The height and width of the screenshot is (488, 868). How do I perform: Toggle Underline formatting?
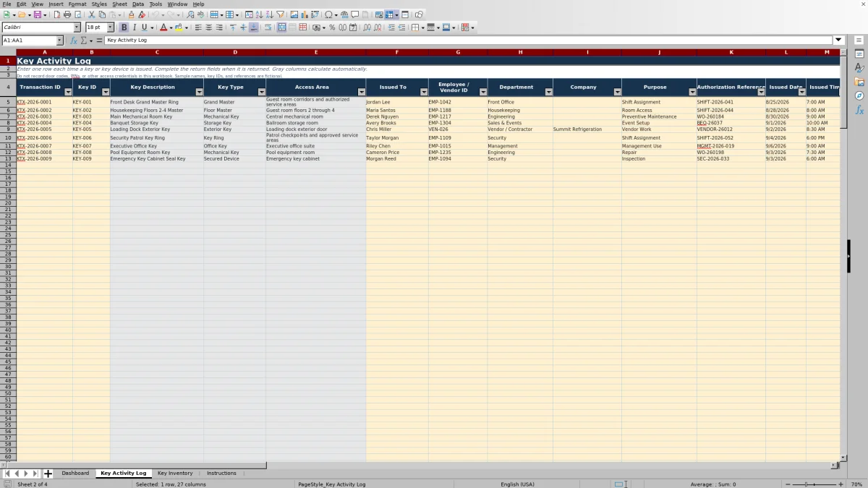[x=144, y=27]
